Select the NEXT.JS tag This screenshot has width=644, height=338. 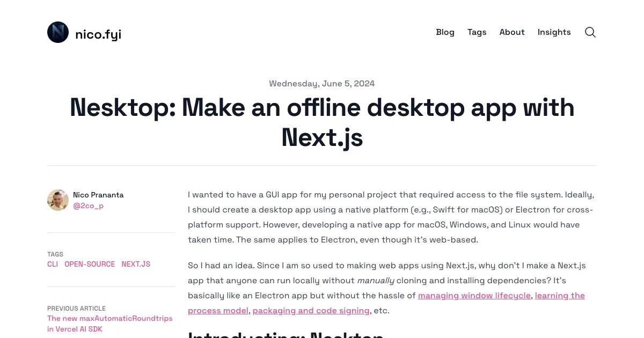[136, 264]
